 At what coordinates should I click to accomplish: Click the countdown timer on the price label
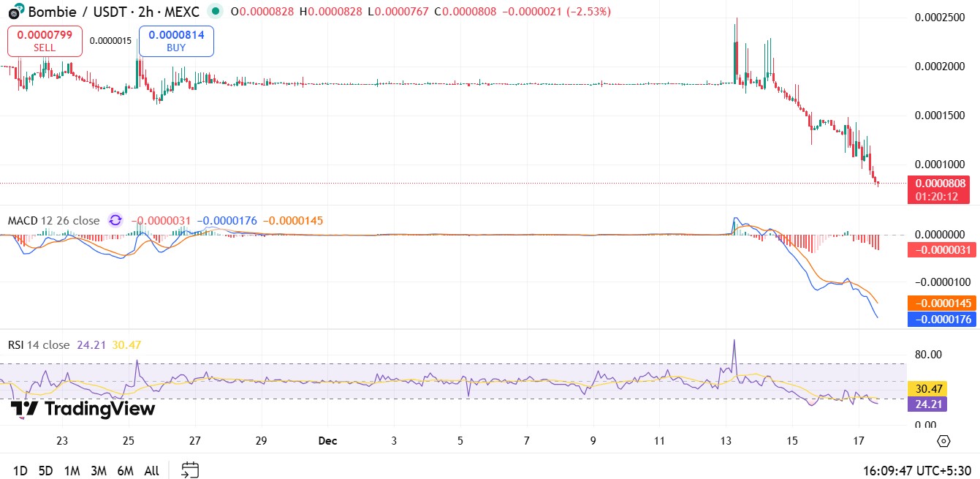(939, 195)
